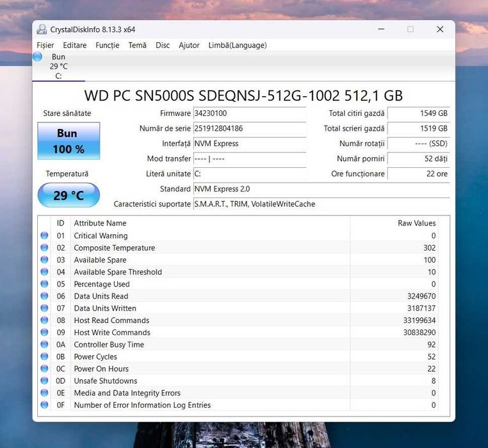488x448 pixels.
Task: Click the Firmware field 34230100
Action: [250, 113]
